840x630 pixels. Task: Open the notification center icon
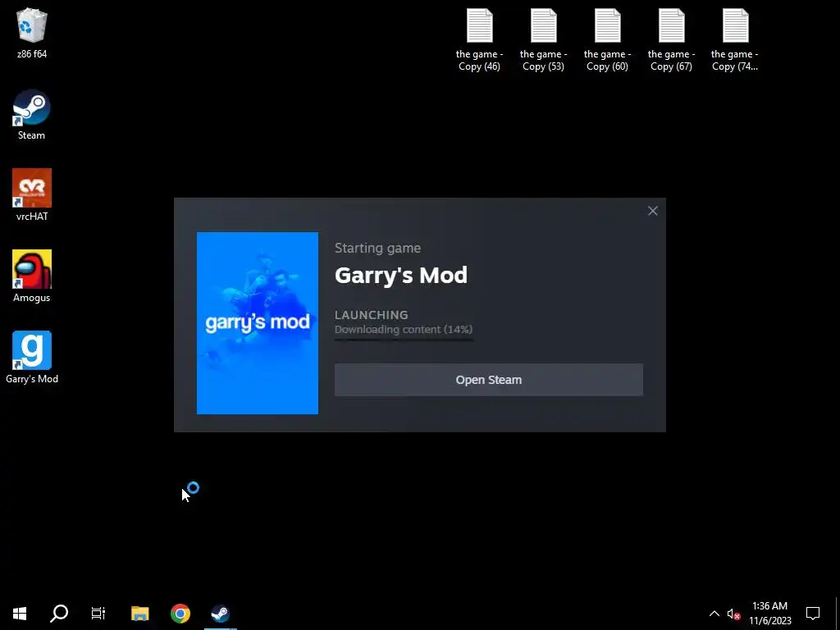pyautogui.click(x=813, y=614)
